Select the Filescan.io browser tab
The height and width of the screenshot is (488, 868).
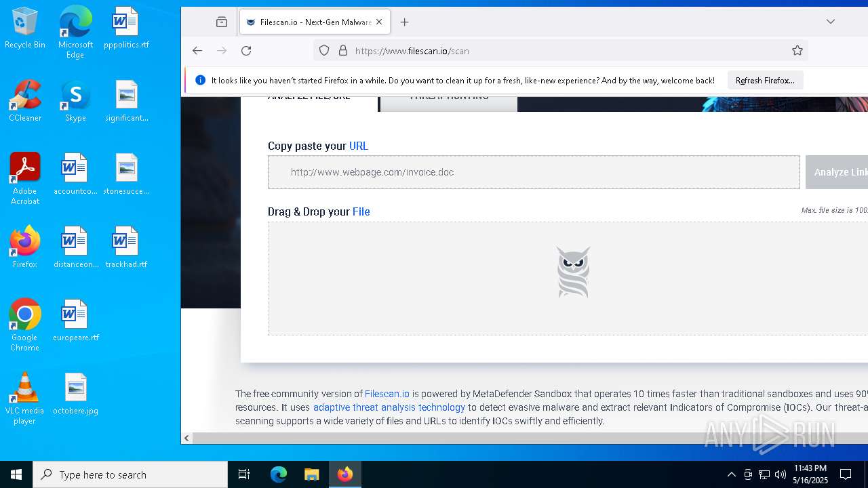point(315,22)
